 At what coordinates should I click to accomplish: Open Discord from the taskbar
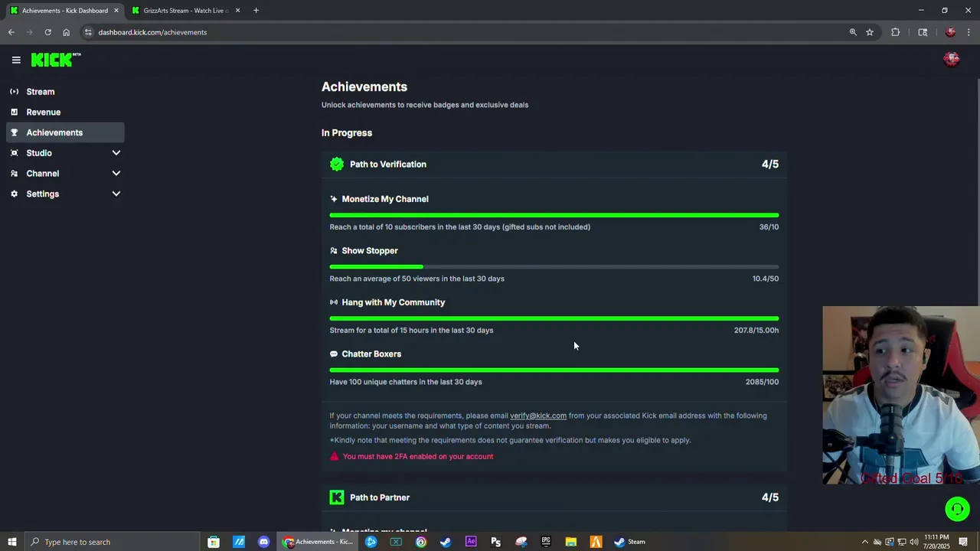coord(264,542)
